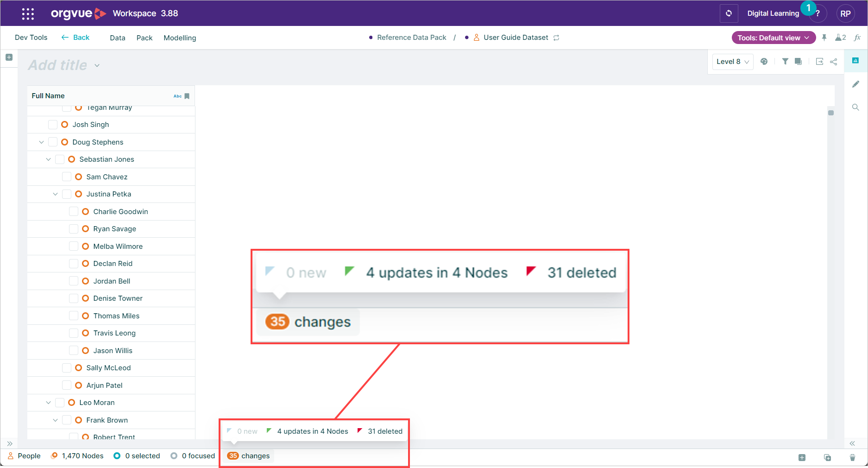Tick the checkbox for Sam Chavez
The height and width of the screenshot is (468, 868).
[x=67, y=177]
